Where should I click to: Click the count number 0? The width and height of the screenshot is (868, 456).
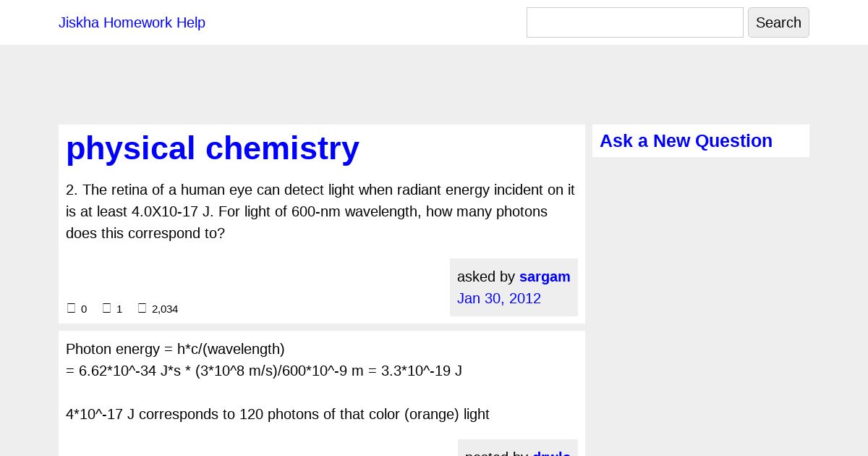tap(84, 309)
